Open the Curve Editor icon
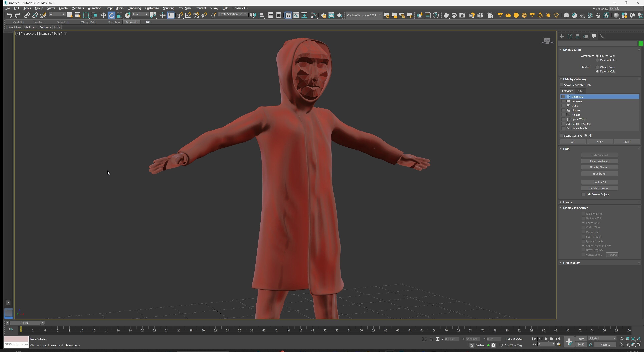 pyautogui.click(x=296, y=16)
